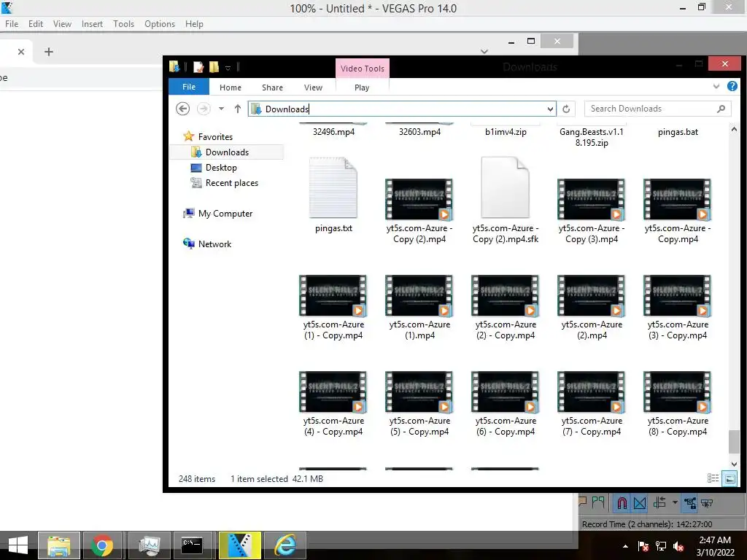The image size is (747, 560).
Task: Select yt5s.com-Azure - Copy.mp4 thumbnail
Action: 678,200
